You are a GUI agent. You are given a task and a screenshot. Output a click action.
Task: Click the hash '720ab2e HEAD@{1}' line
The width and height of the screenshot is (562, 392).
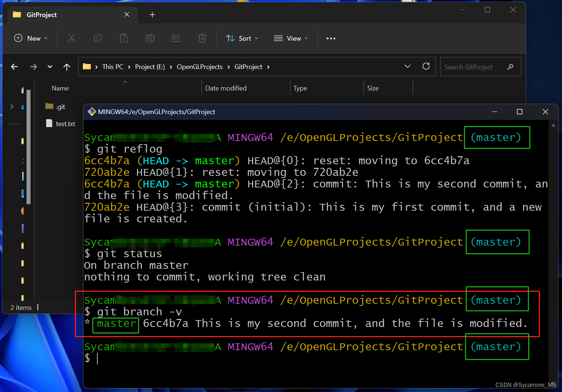tap(221, 172)
